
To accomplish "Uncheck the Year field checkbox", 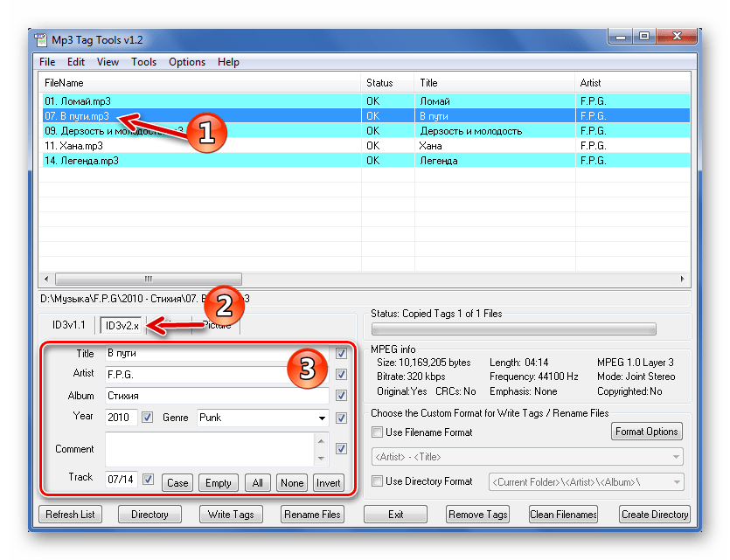I will pos(147,418).
